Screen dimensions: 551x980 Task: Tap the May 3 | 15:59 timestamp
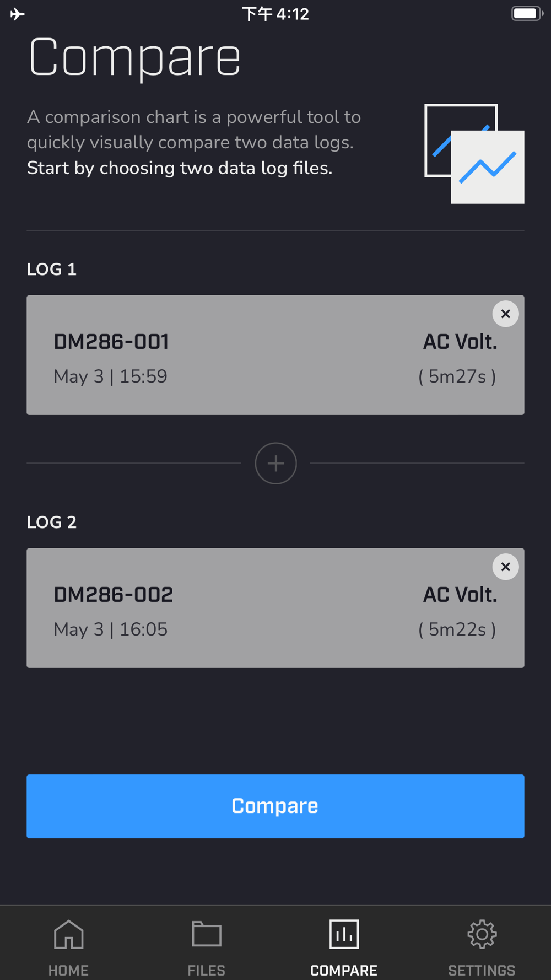pos(110,376)
